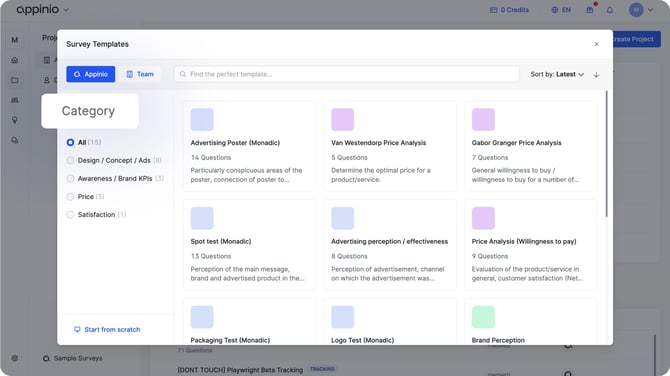Viewport: 670px width, 376px height.
Task: Open Advertising perception / effectiveness template
Action: point(390,245)
